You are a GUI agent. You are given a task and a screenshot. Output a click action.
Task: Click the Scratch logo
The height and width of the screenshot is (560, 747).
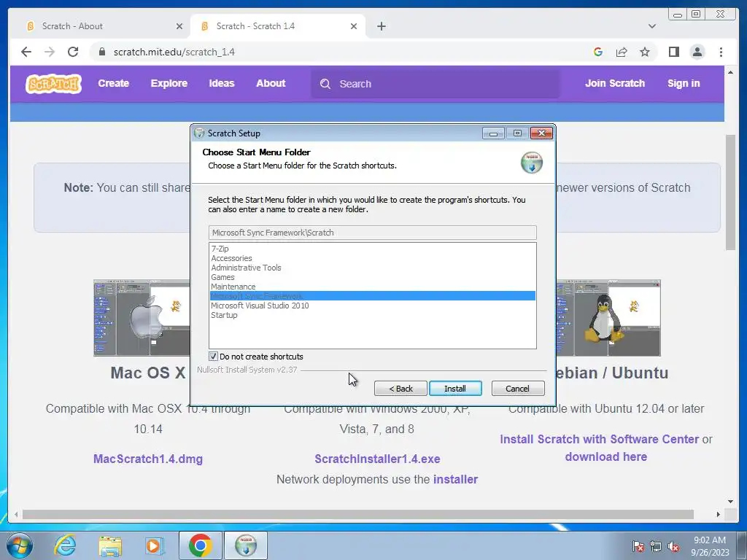pyautogui.click(x=53, y=84)
